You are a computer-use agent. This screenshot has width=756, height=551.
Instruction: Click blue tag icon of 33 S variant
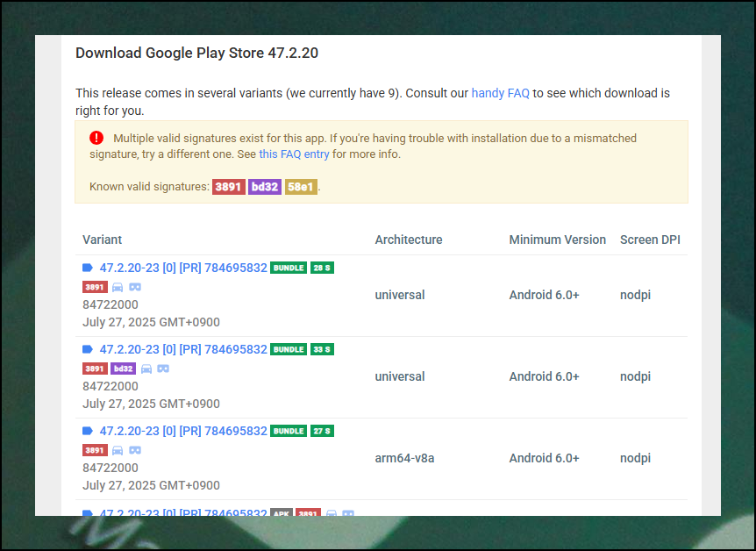(88, 349)
